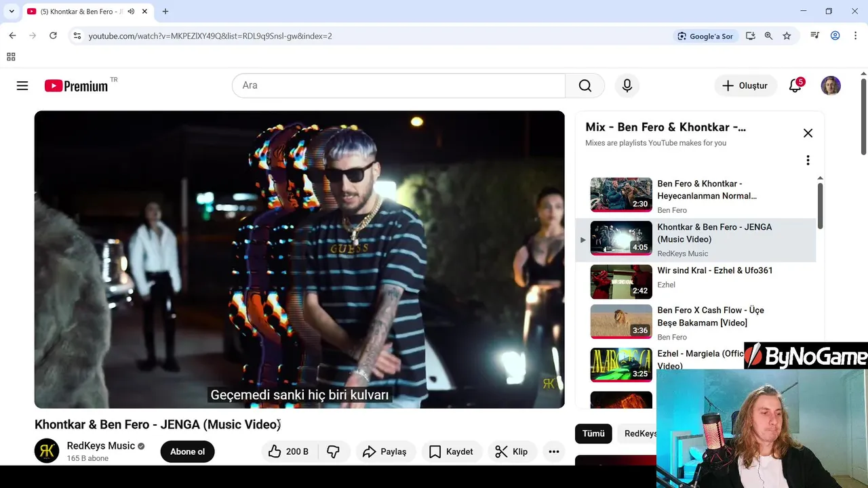Click Mix - Ben Fero & Khontkar heading

pos(665,127)
